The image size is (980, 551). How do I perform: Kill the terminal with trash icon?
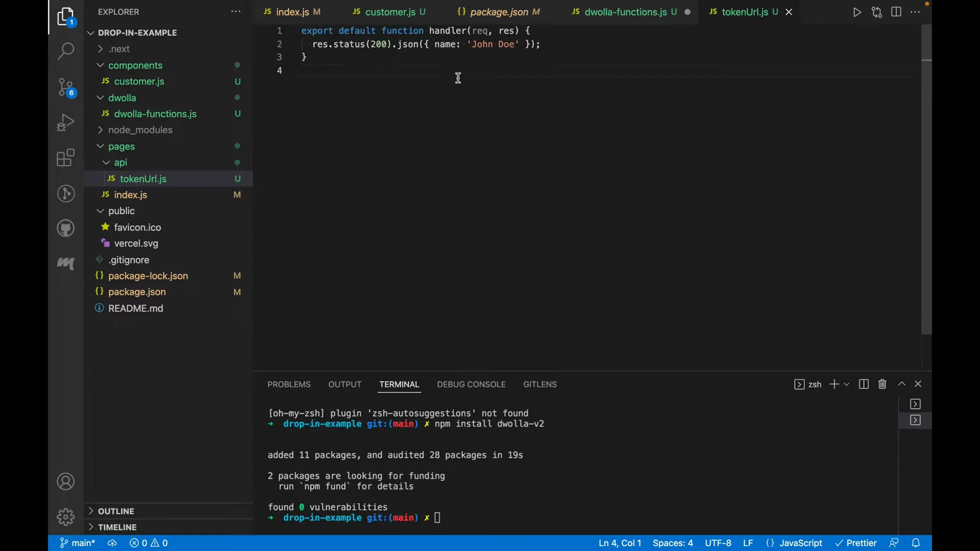tap(883, 384)
